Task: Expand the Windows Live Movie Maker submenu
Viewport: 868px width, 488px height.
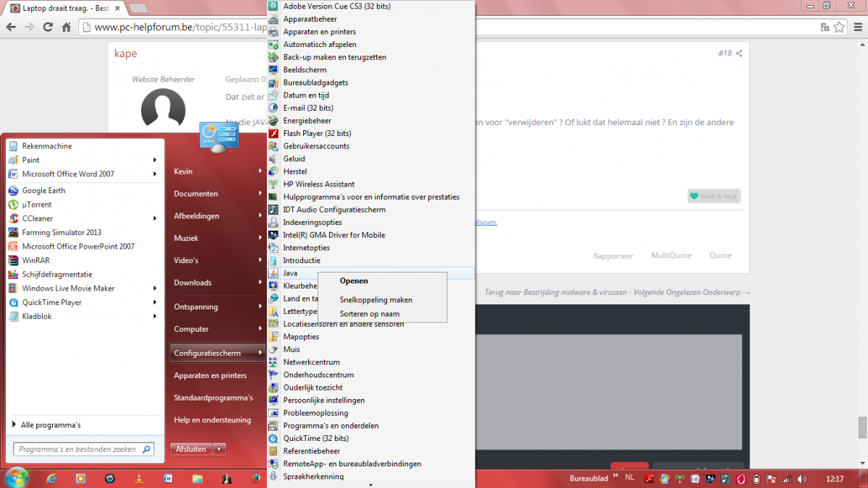Action: [155, 288]
